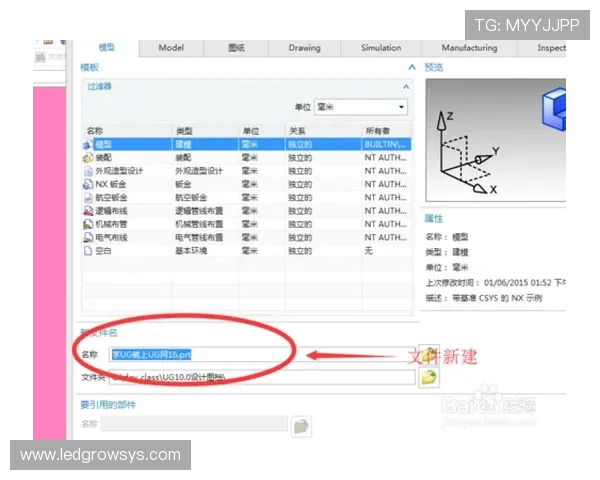
Task: Click the BUILTIN owner cell
Action: click(385, 145)
